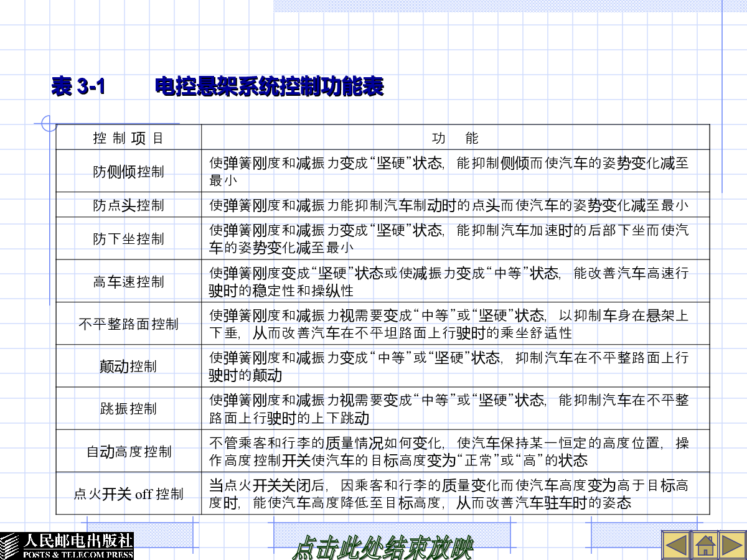
Task: Select the 跳振控制 table cell
Action: point(128,408)
